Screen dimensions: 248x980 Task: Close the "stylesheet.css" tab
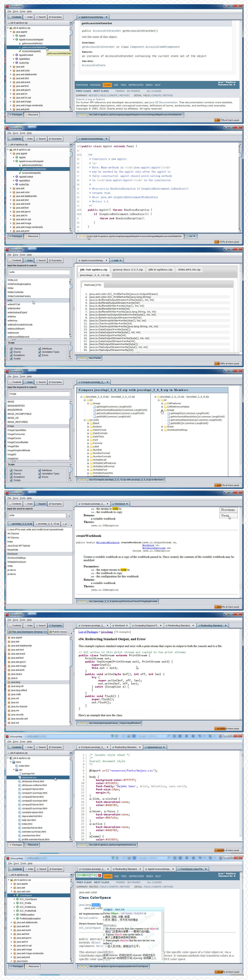click(164, 747)
